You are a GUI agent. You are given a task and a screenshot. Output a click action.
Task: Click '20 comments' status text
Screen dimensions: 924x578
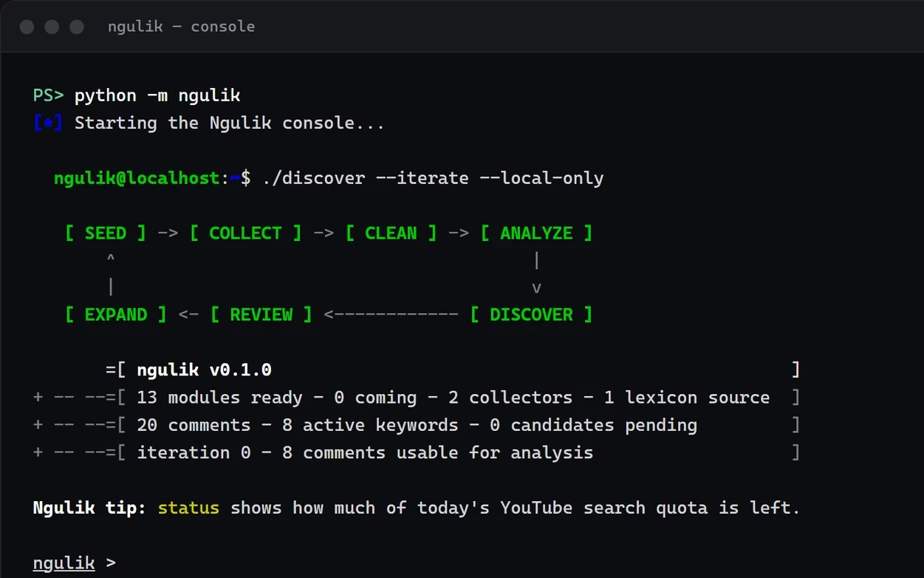(x=194, y=425)
